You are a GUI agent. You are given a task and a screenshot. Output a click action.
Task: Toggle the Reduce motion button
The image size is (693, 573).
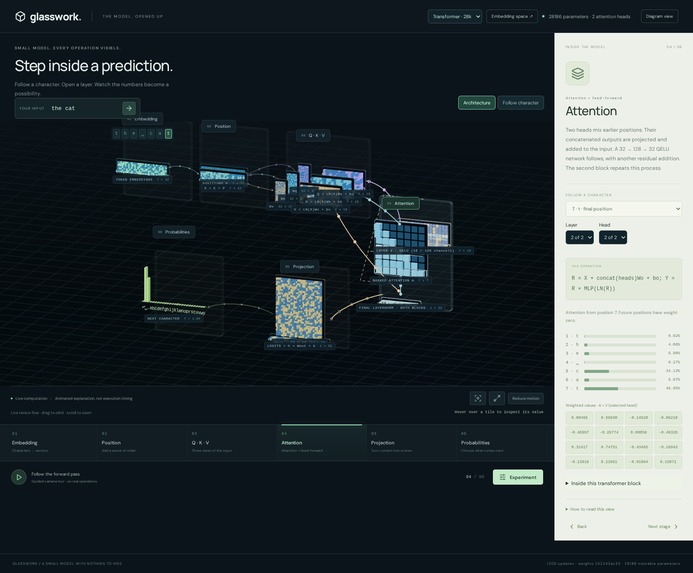525,398
